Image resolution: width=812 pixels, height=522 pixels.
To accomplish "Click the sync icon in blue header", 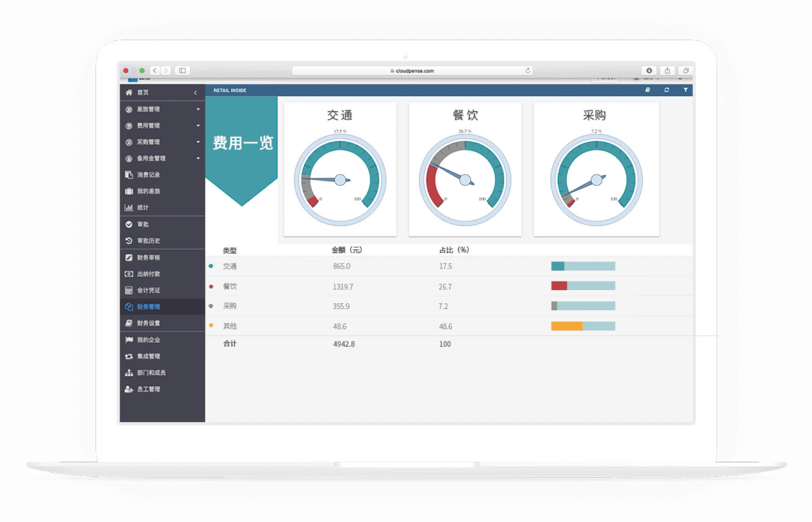I will [x=667, y=90].
